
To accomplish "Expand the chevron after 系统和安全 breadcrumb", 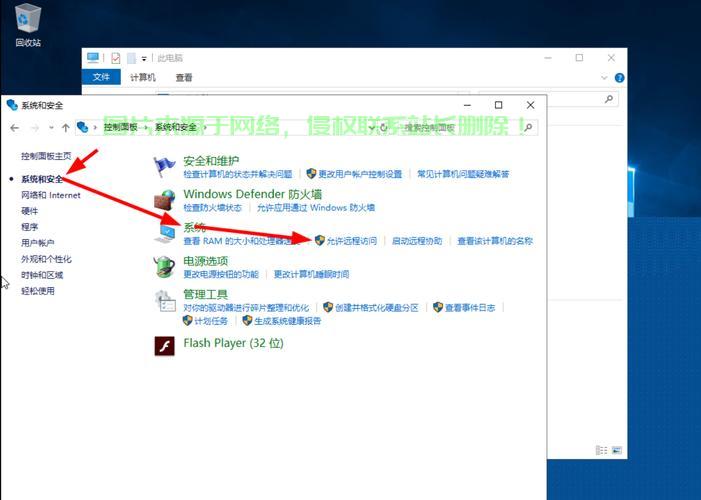I will click(x=205, y=128).
